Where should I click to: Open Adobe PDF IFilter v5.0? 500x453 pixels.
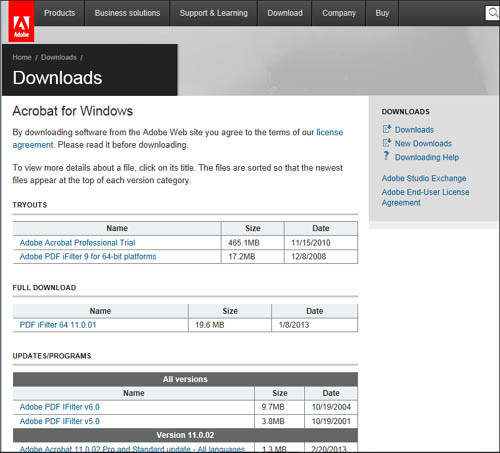[60, 421]
